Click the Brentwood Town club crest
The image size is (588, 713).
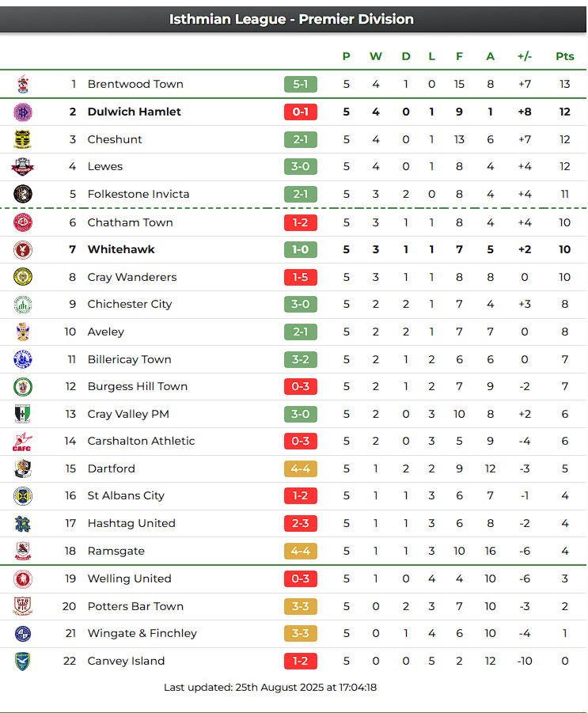coord(23,84)
